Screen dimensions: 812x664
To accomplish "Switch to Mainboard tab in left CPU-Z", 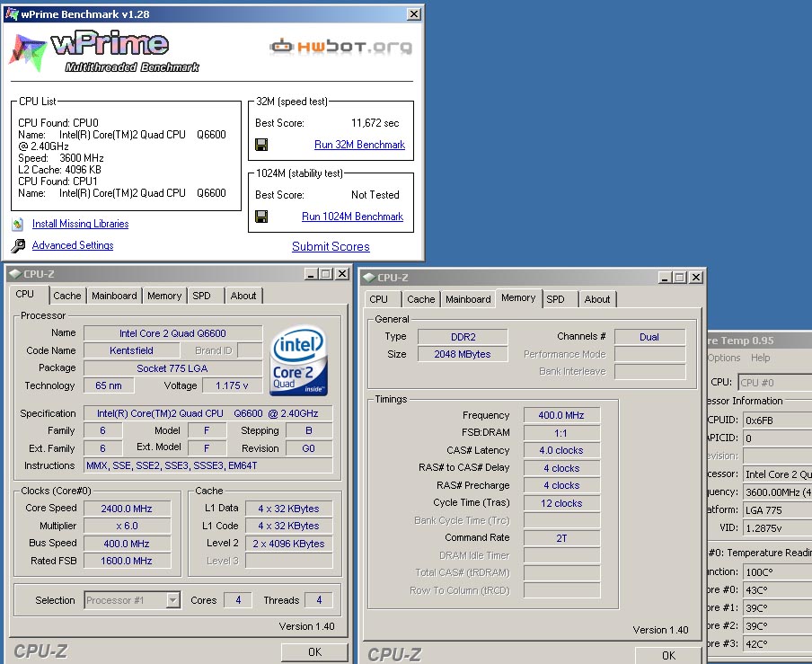I will (x=114, y=296).
